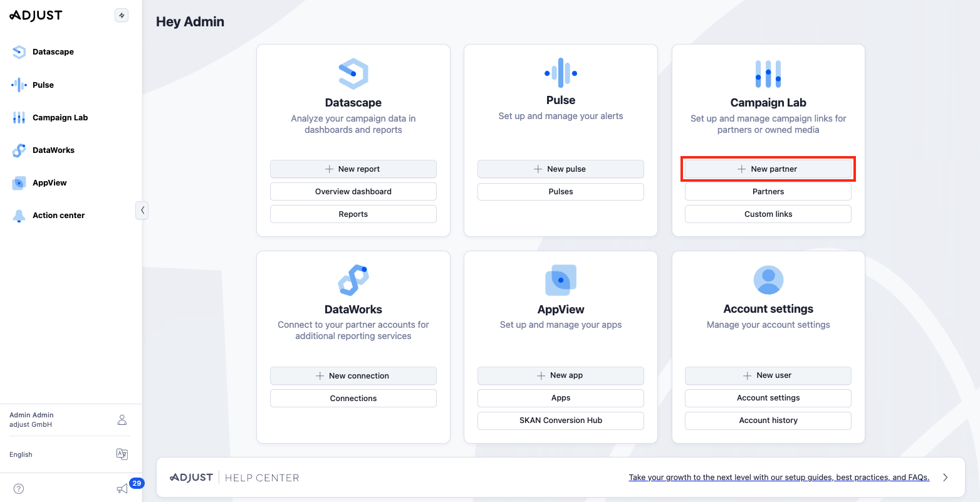Click the language translate icon beside English
980x502 pixels.
click(122, 454)
